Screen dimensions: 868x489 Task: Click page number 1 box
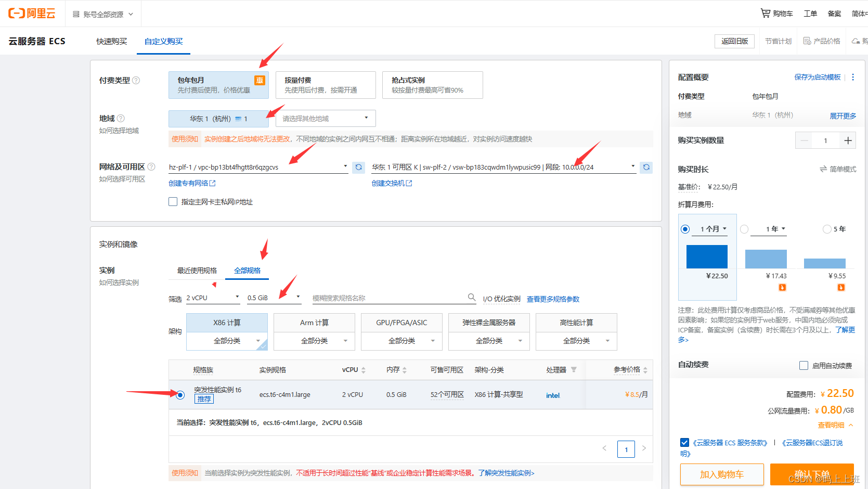[626, 449]
